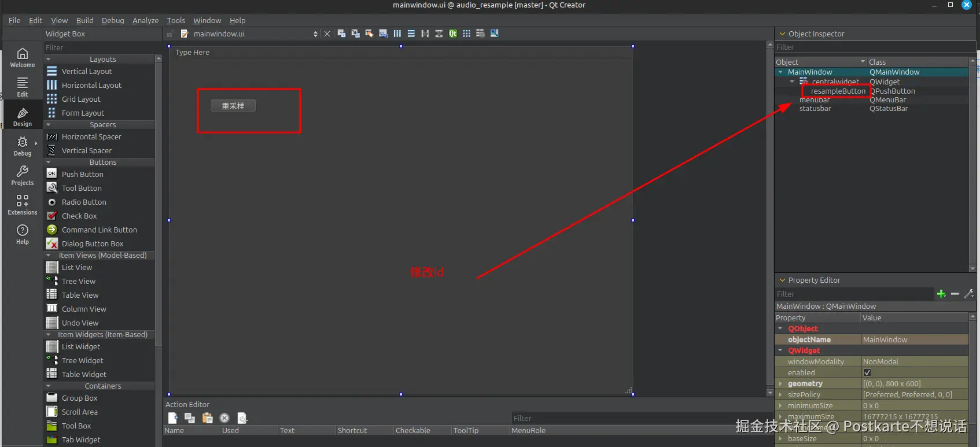Open the Debug menu
Screen dimensions: 980x447
pyautogui.click(x=113, y=20)
